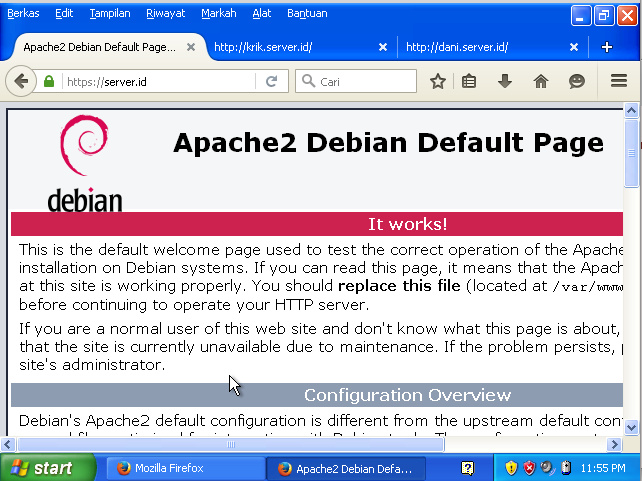Click the yellow security shield tray icon
Viewport: 642px width, 481px height.
tap(511, 467)
